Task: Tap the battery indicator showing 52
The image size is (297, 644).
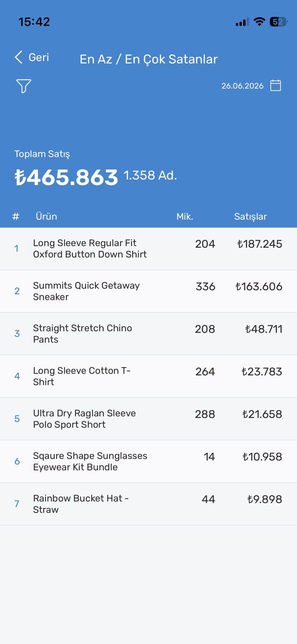Action: click(278, 22)
